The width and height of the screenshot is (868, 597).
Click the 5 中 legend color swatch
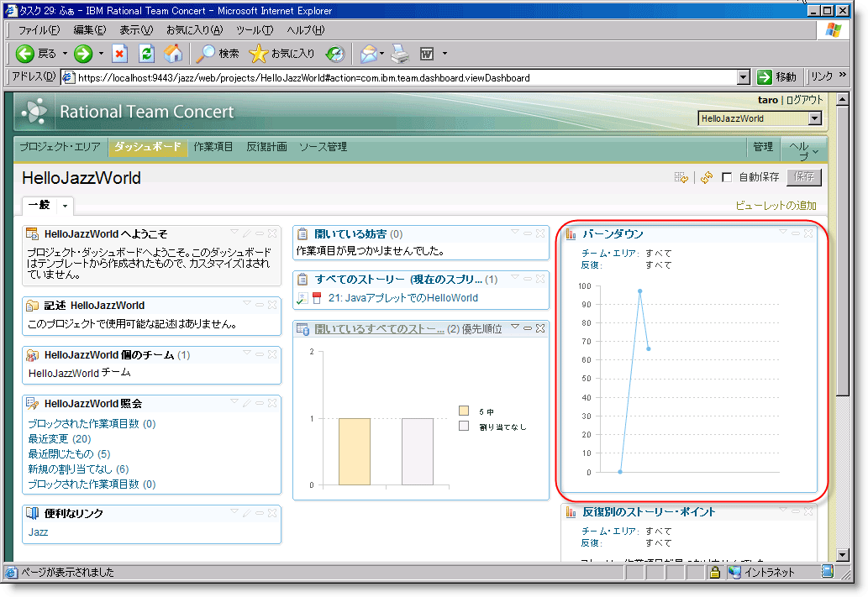click(464, 411)
